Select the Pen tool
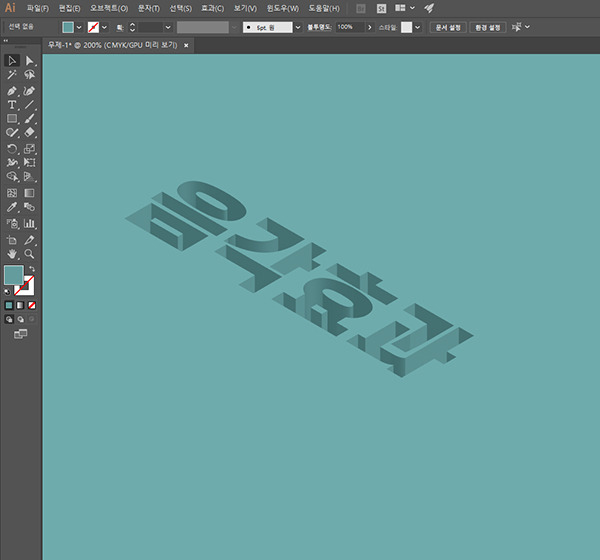The height and width of the screenshot is (560, 600). [11, 91]
